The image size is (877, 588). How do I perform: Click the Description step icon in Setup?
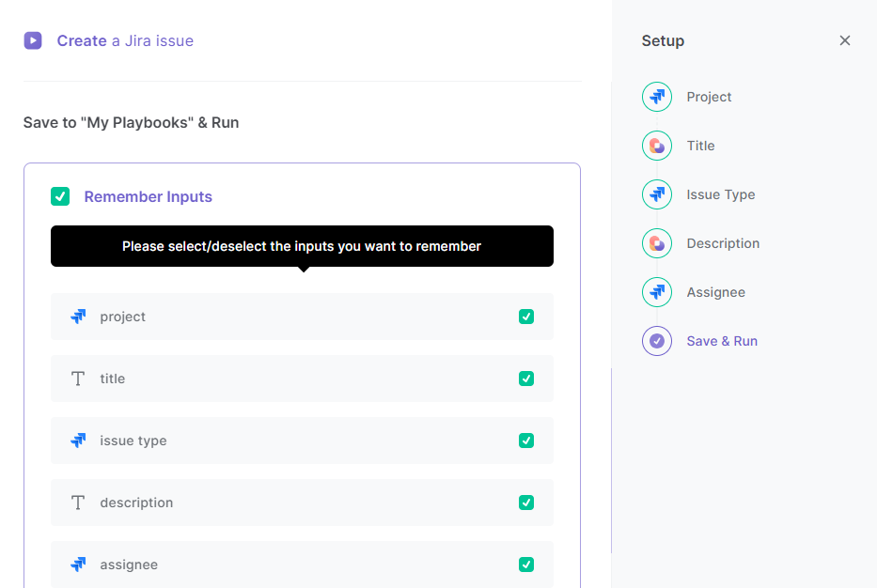click(x=657, y=243)
